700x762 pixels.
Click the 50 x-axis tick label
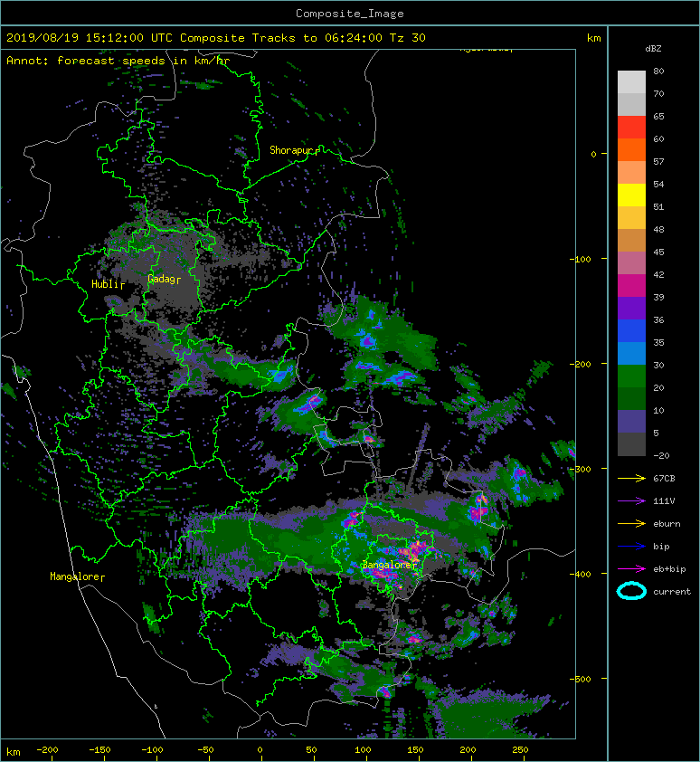click(311, 750)
